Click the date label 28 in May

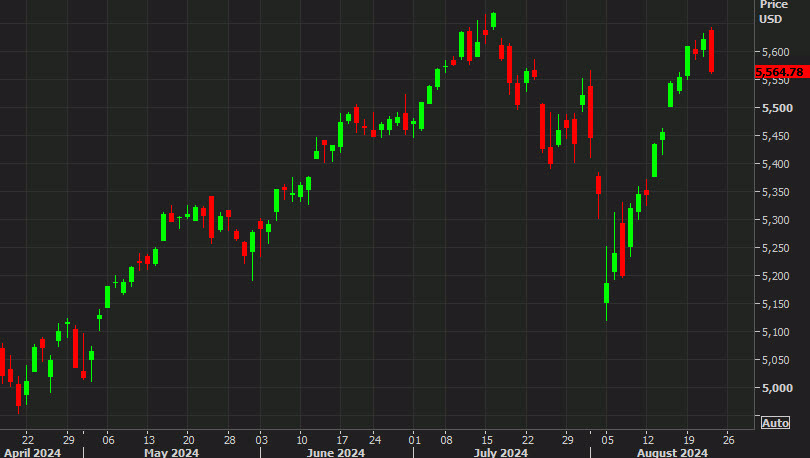(x=229, y=440)
